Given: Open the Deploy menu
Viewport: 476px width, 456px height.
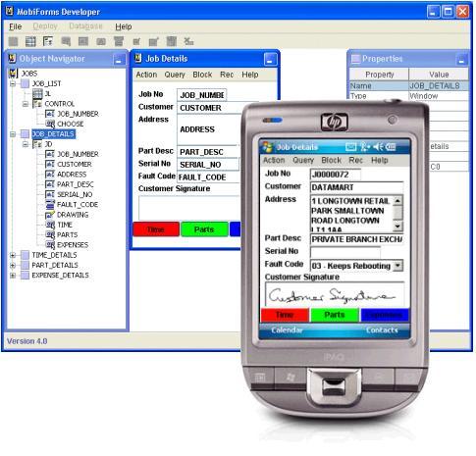Looking at the screenshot, I should point(45,26).
